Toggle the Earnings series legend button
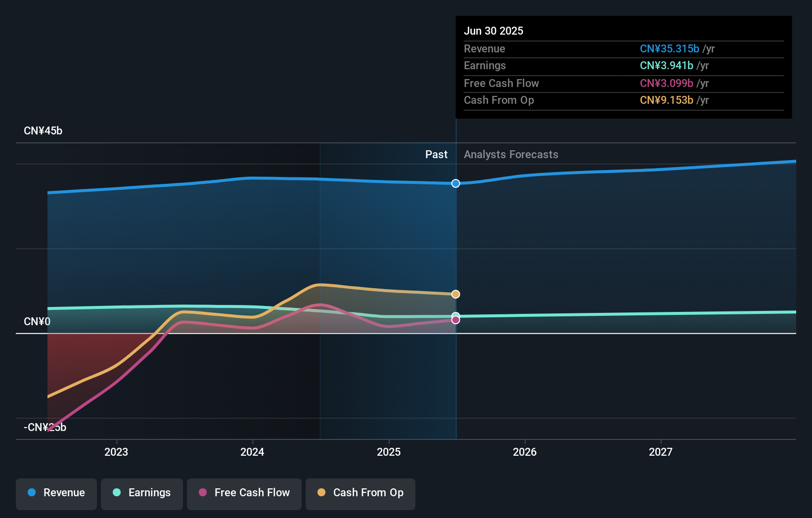This screenshot has width=812, height=518. [142, 494]
